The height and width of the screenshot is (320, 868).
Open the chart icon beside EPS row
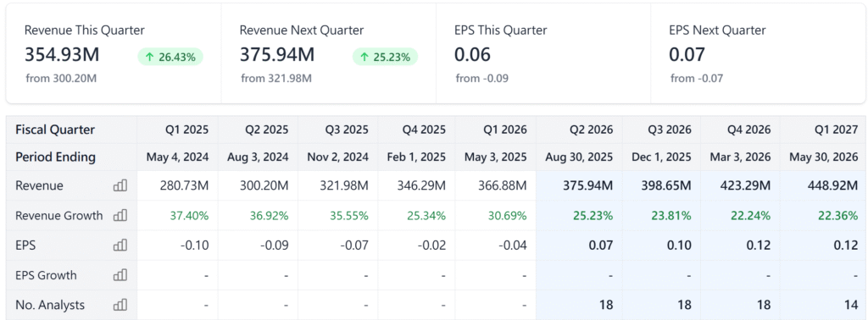(120, 246)
